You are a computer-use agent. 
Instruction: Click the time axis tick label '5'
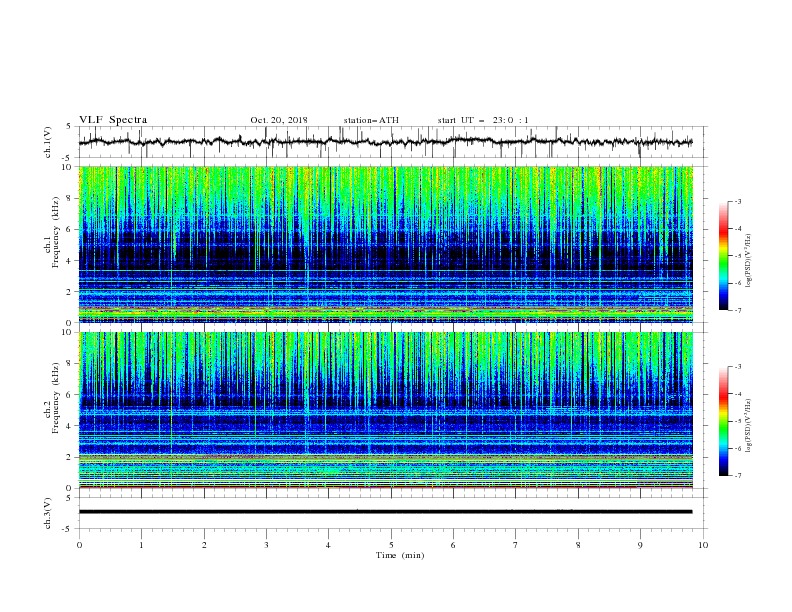point(391,545)
